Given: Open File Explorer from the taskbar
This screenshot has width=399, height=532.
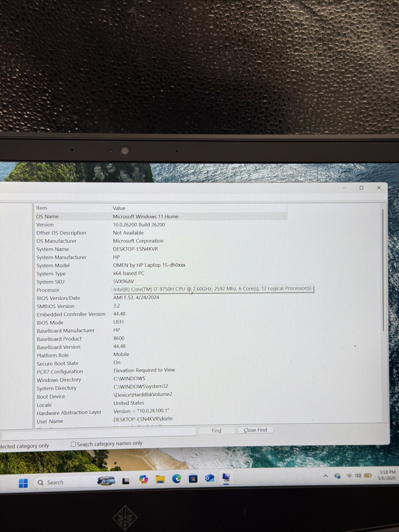Looking at the screenshot, I should (160, 479).
